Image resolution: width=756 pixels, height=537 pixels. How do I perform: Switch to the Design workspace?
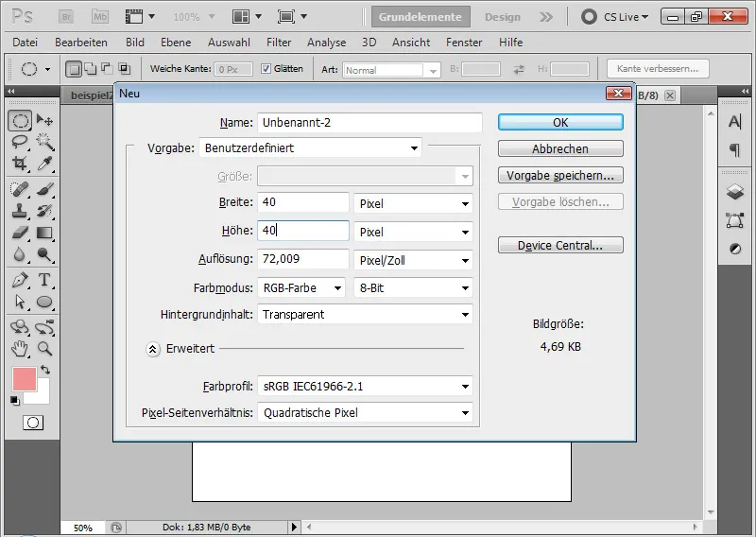point(503,17)
